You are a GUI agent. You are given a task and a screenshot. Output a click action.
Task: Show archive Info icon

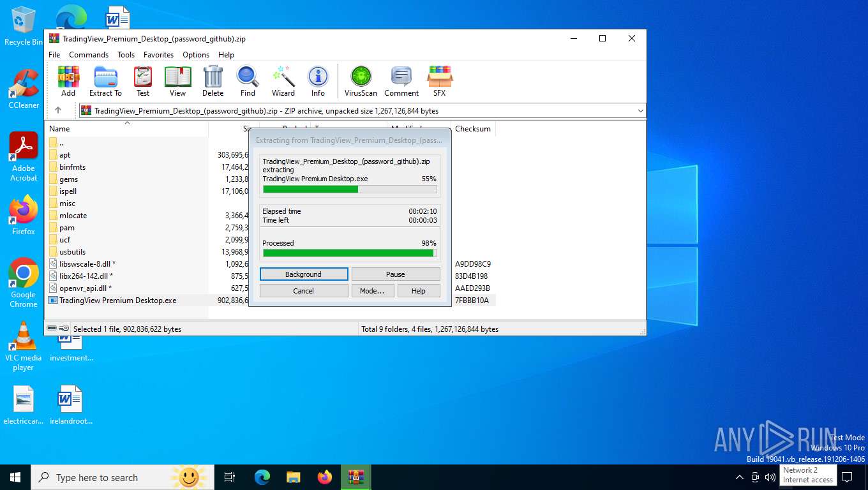point(318,81)
